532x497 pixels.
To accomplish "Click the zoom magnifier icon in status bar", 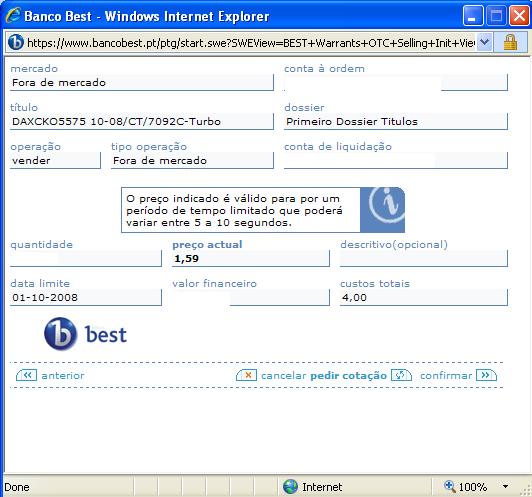I will 450,486.
